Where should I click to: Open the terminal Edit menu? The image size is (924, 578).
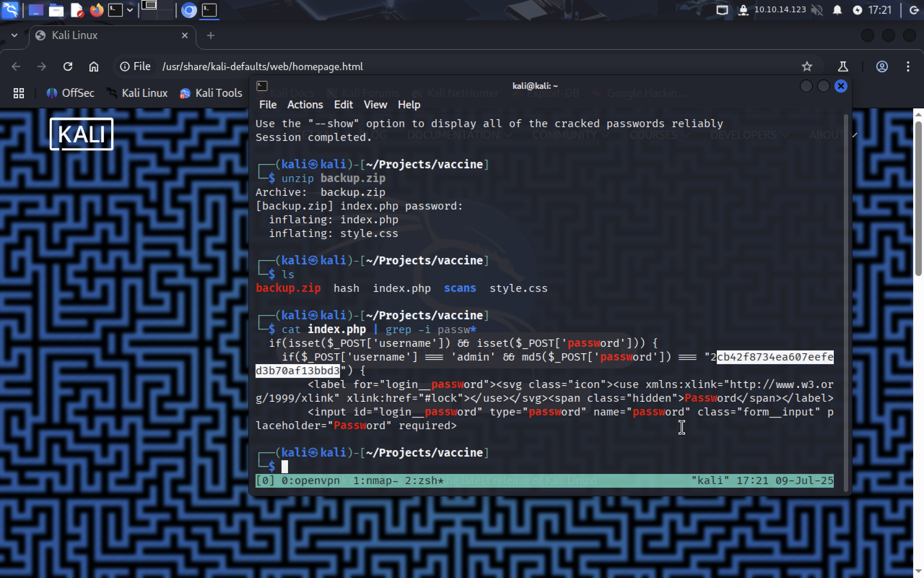coord(343,105)
